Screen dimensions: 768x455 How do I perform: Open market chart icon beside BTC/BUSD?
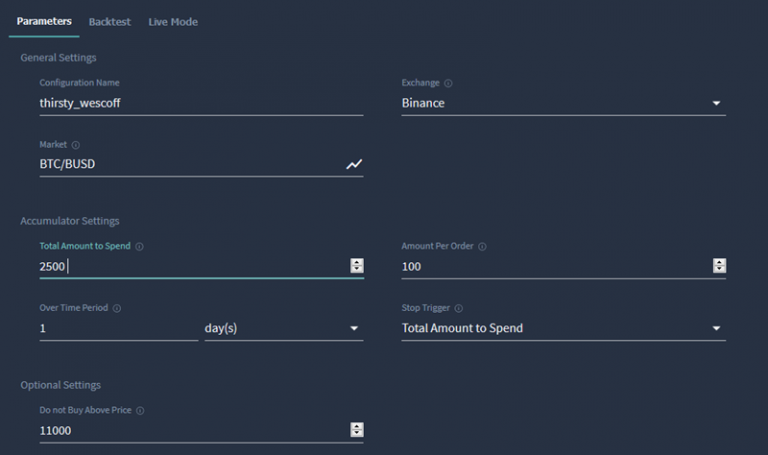(354, 164)
